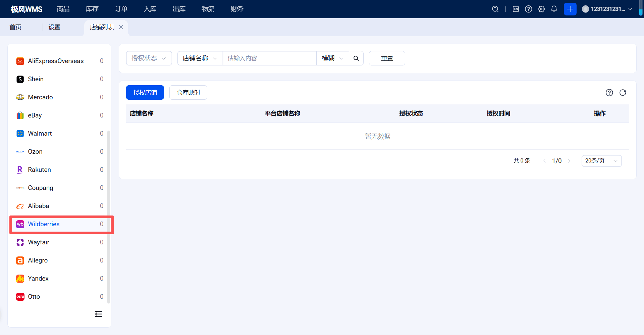Choose Mercado in platform list

click(60, 97)
